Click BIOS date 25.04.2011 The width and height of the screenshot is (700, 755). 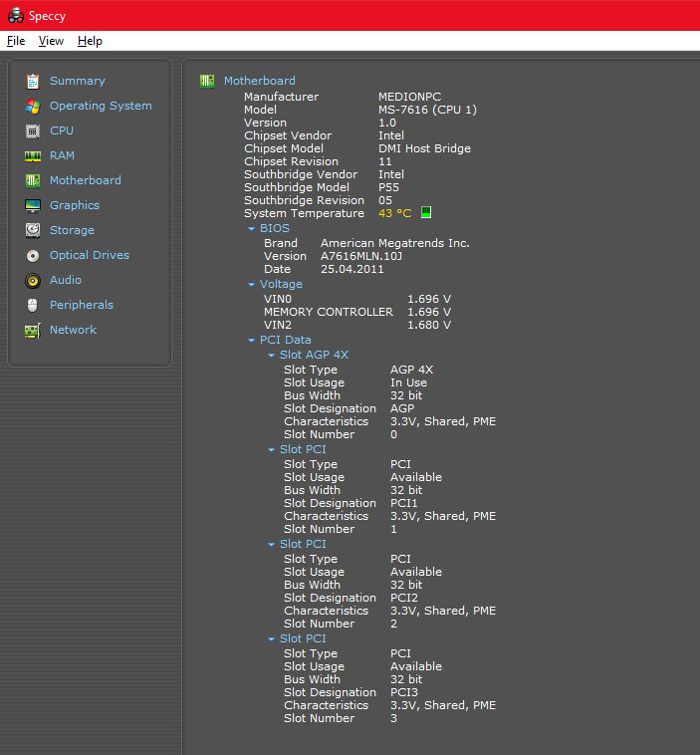tap(352, 269)
